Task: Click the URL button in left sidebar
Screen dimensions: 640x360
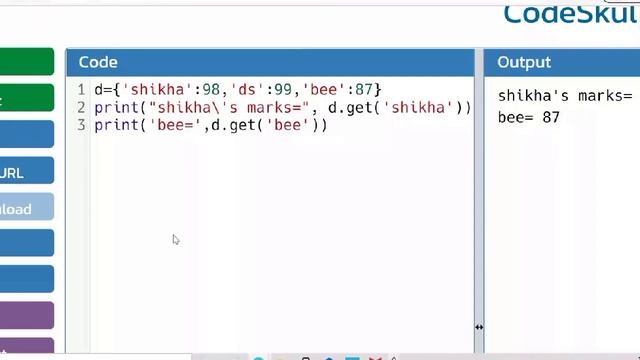Action: [27, 171]
